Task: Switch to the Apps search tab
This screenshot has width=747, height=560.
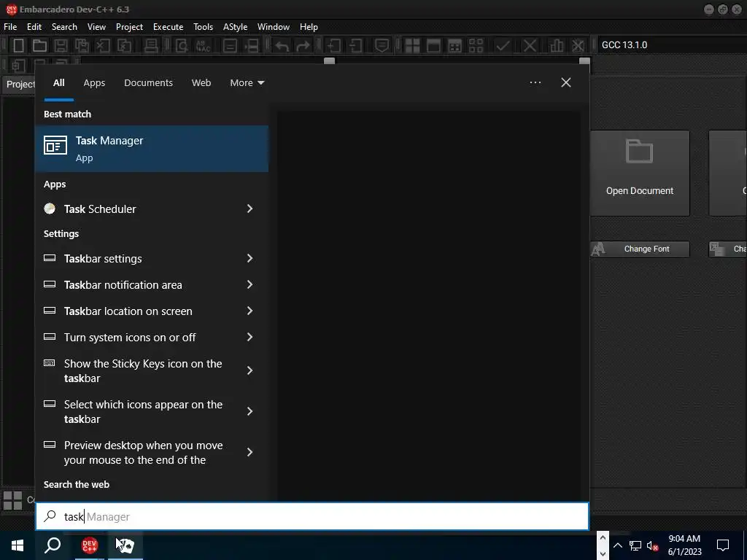Action: [x=94, y=83]
